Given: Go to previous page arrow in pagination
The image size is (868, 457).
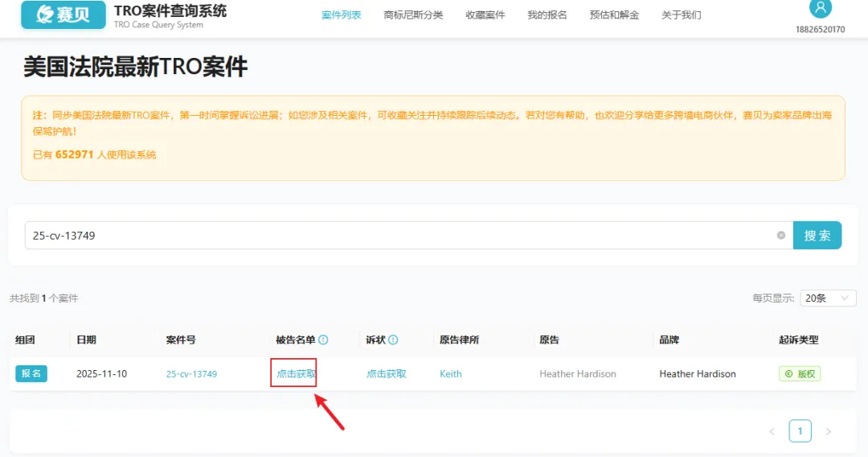Looking at the screenshot, I should point(772,432).
